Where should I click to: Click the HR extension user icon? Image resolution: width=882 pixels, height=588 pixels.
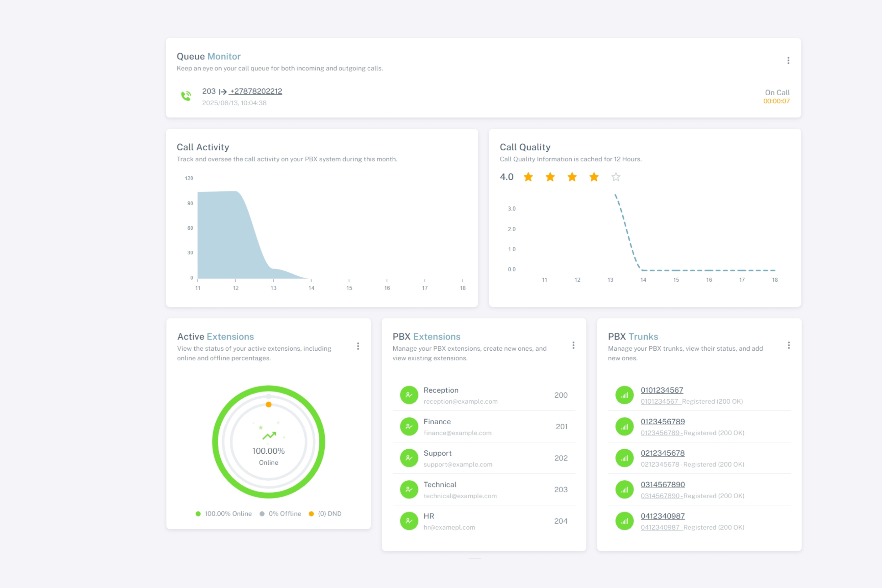[x=409, y=521]
